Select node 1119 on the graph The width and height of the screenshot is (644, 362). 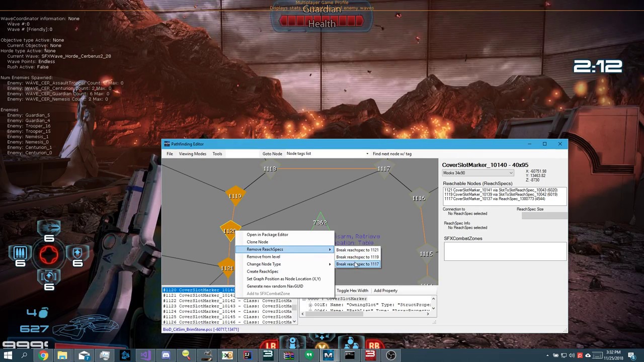click(x=235, y=196)
